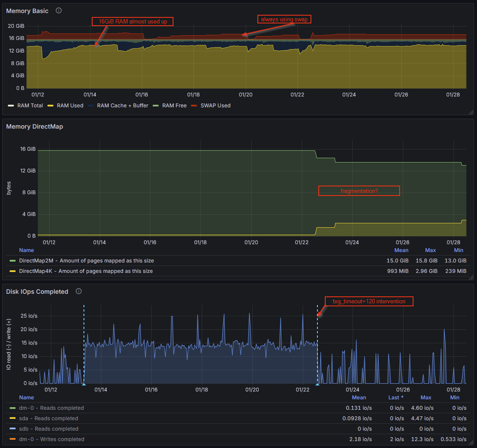Select the sda - Reads completed legend entry
The height and width of the screenshot is (448, 477).
click(49, 418)
